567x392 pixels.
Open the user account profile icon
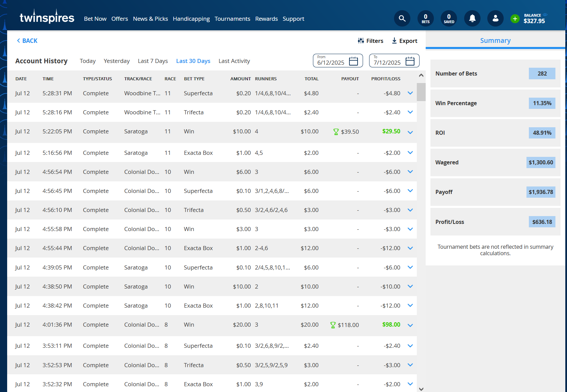[x=495, y=18]
